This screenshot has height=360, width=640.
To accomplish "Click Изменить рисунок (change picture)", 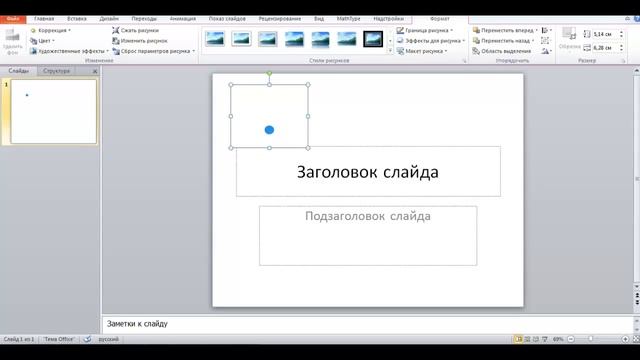I will click(140, 41).
